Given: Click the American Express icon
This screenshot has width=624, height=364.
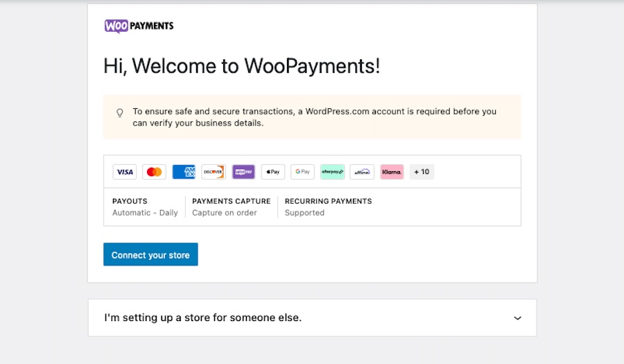Looking at the screenshot, I should 184,172.
